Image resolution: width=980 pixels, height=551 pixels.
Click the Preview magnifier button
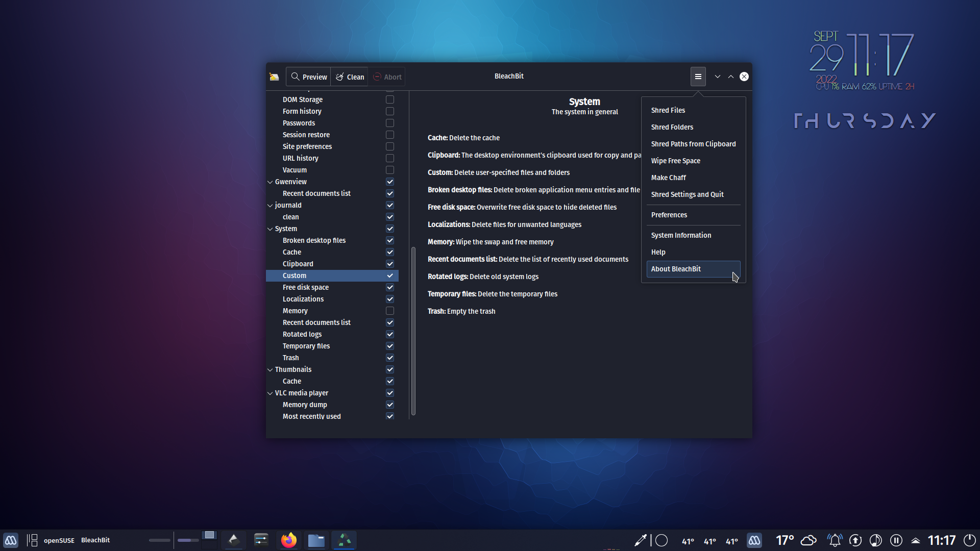point(308,77)
